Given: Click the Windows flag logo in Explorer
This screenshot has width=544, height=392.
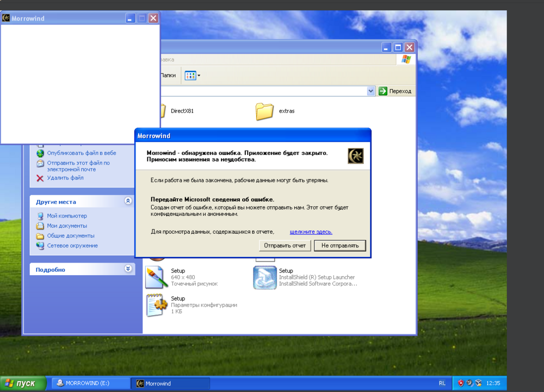Looking at the screenshot, I should click(406, 59).
